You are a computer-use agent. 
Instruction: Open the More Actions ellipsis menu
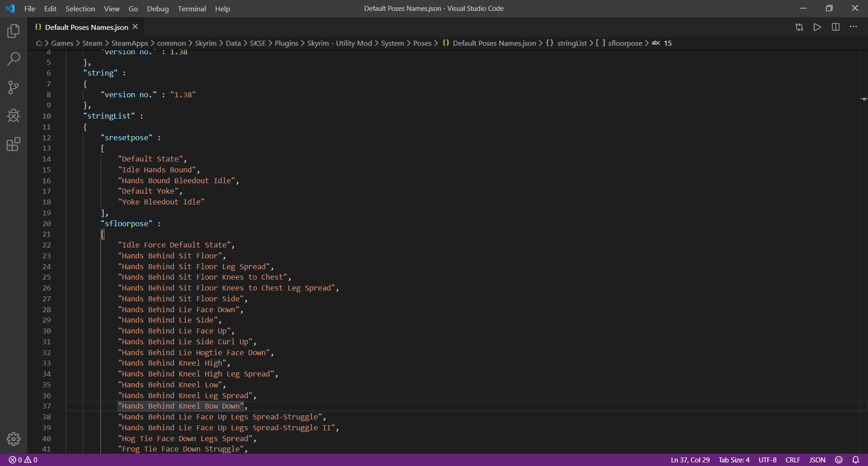tap(854, 27)
